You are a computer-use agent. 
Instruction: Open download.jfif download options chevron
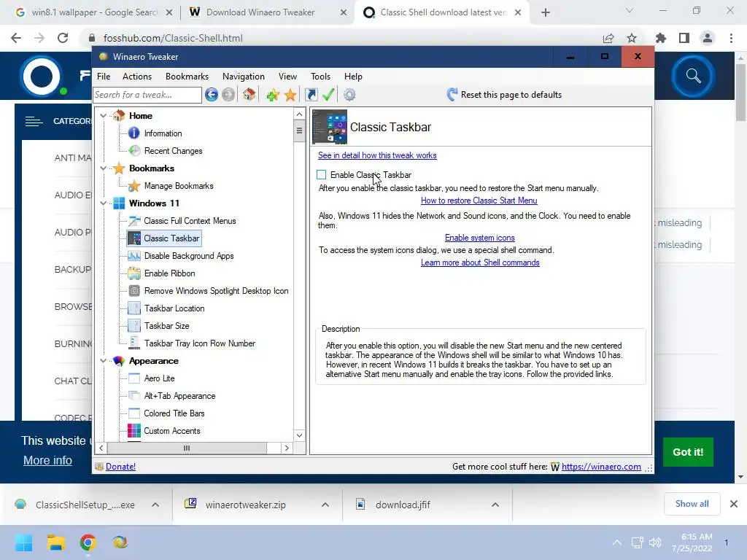pos(495,505)
